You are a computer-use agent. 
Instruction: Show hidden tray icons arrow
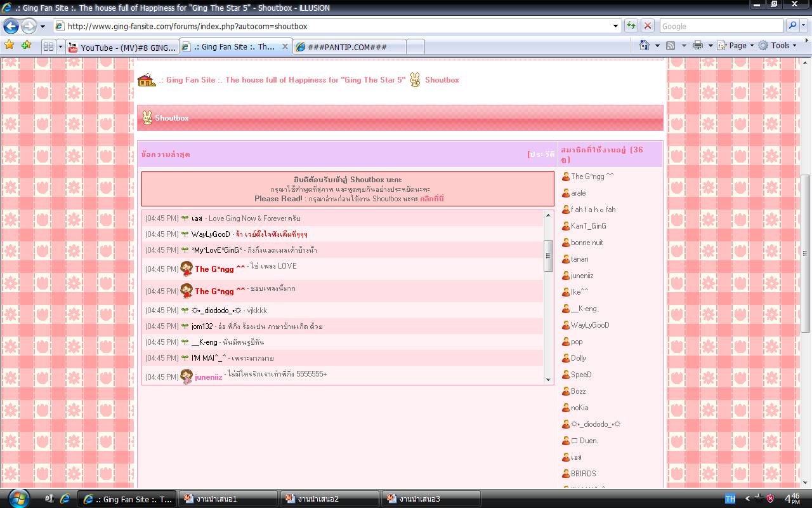tap(747, 499)
